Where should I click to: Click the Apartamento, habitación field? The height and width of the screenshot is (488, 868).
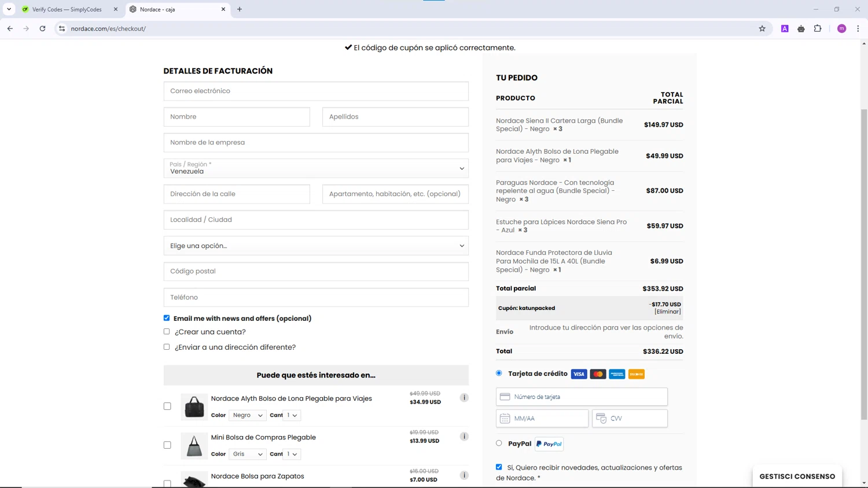(x=395, y=194)
